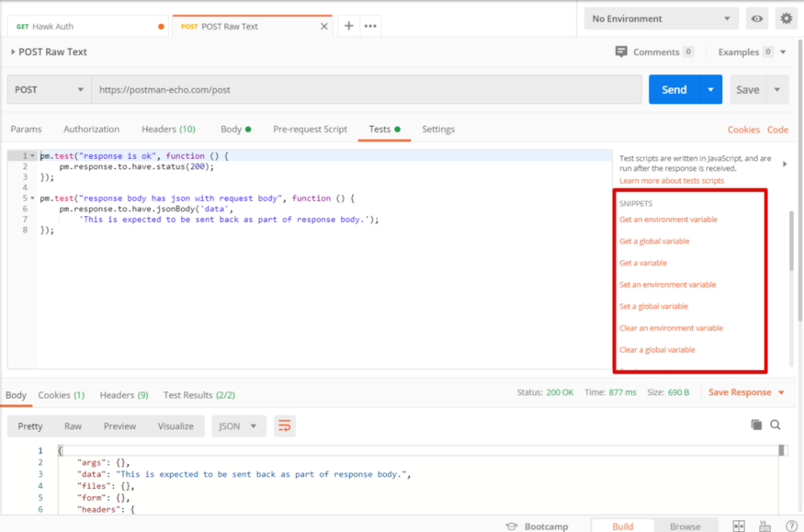Open the Test Results (2/2) tab

point(198,395)
